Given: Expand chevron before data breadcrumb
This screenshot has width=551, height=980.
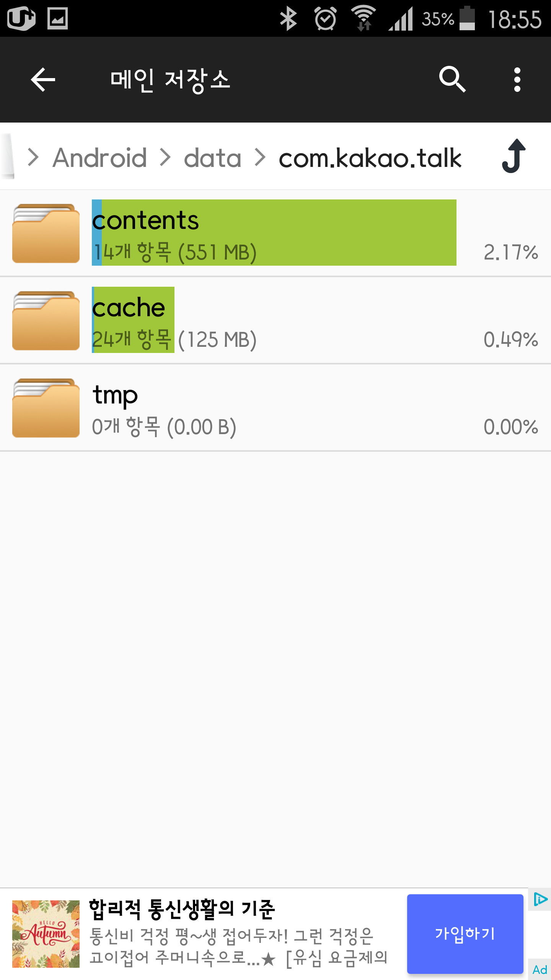Looking at the screenshot, I should tap(165, 157).
